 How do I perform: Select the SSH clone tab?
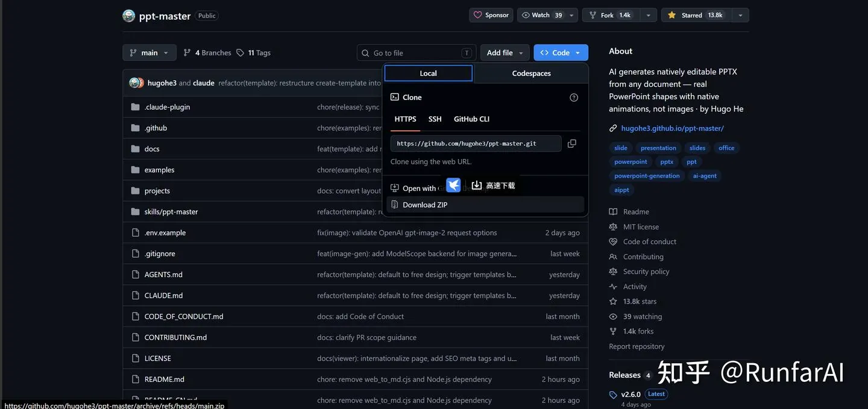(435, 119)
